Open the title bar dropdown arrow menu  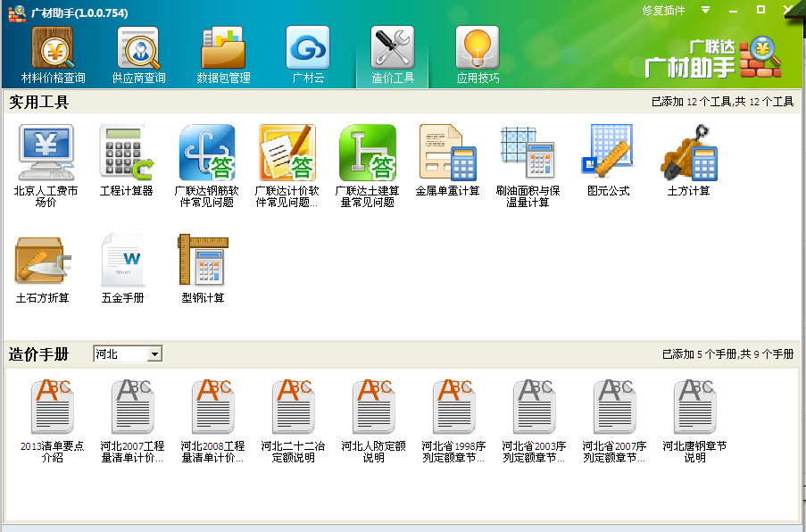pos(706,11)
